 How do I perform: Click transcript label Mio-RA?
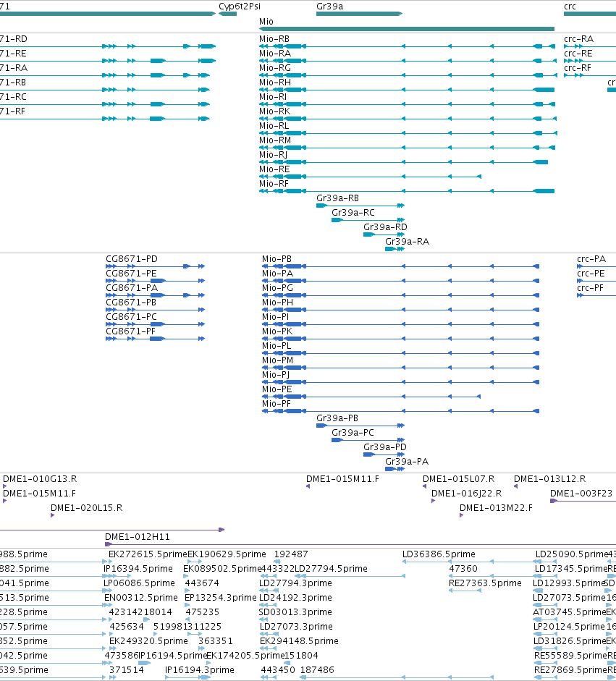(274, 53)
